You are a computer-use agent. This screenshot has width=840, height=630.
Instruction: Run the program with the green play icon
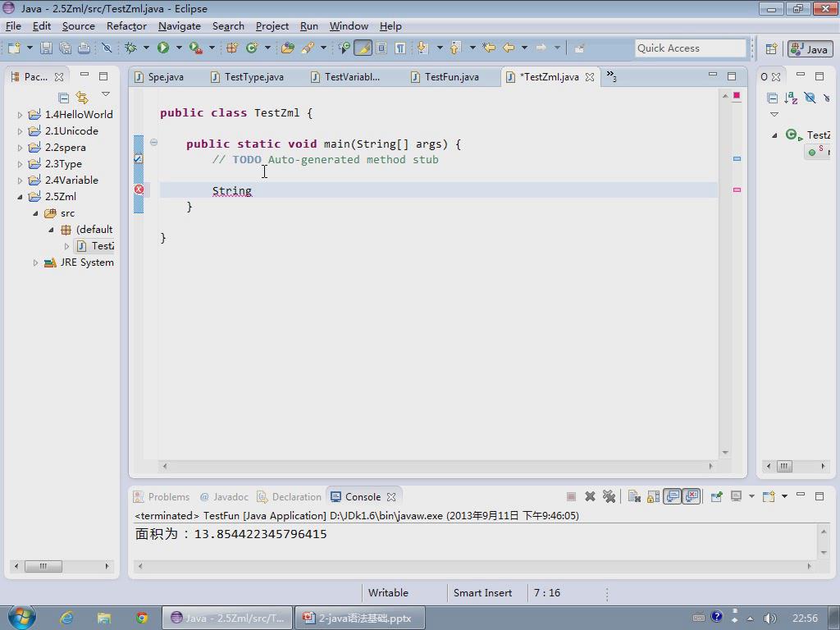click(x=163, y=48)
